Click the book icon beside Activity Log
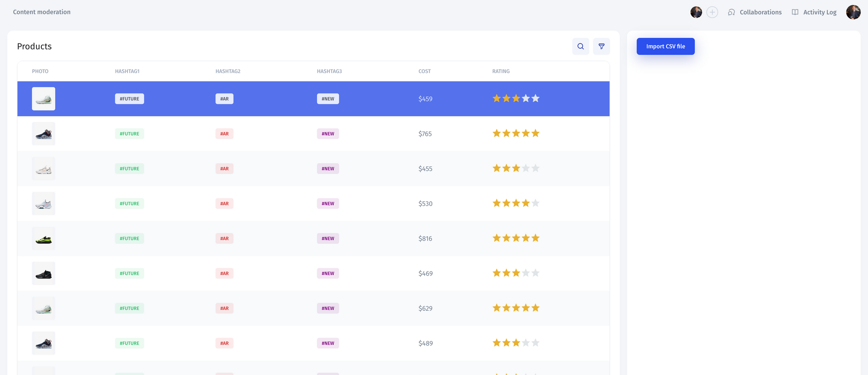 point(795,12)
